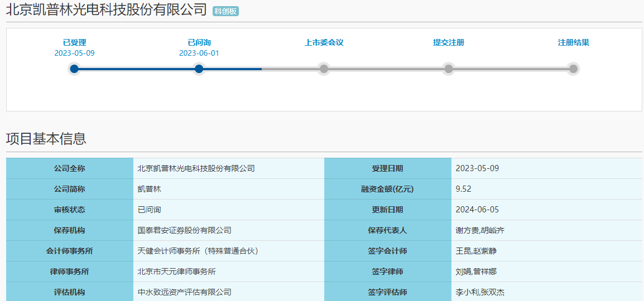This screenshot has width=644, height=301.
Task: Click the 上市委会议 stage label
Action: click(324, 42)
